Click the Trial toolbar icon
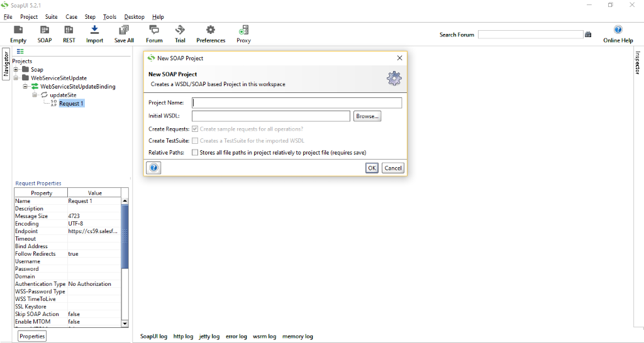Image resolution: width=644 pixels, height=343 pixels. coord(180,30)
